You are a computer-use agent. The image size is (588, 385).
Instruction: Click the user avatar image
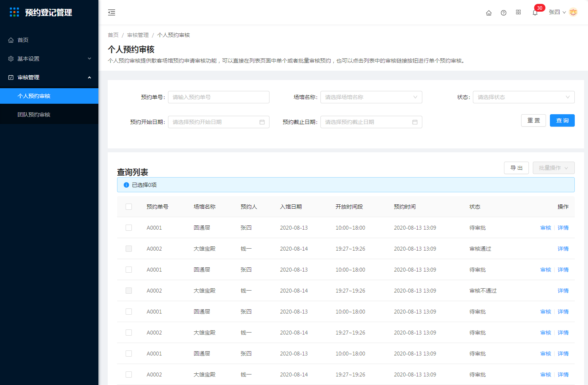(x=573, y=12)
